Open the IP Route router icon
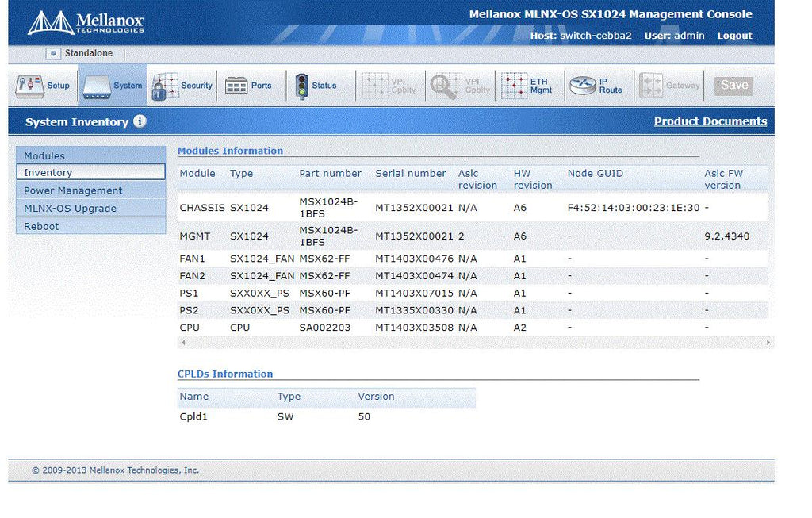The height and width of the screenshot is (518, 812). 583,86
